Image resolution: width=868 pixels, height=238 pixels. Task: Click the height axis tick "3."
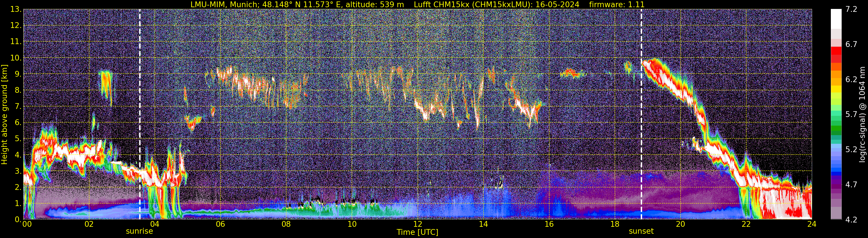18,171
